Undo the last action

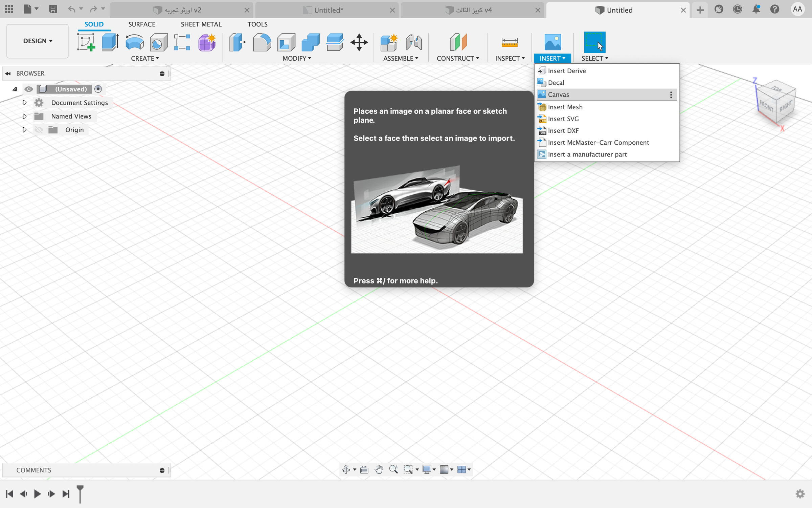(x=71, y=9)
